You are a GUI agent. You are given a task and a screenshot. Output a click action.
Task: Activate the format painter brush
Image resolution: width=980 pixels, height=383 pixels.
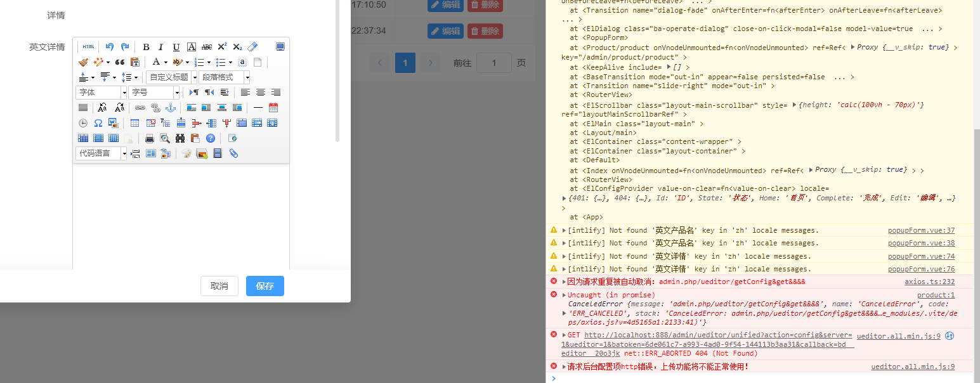pos(83,62)
